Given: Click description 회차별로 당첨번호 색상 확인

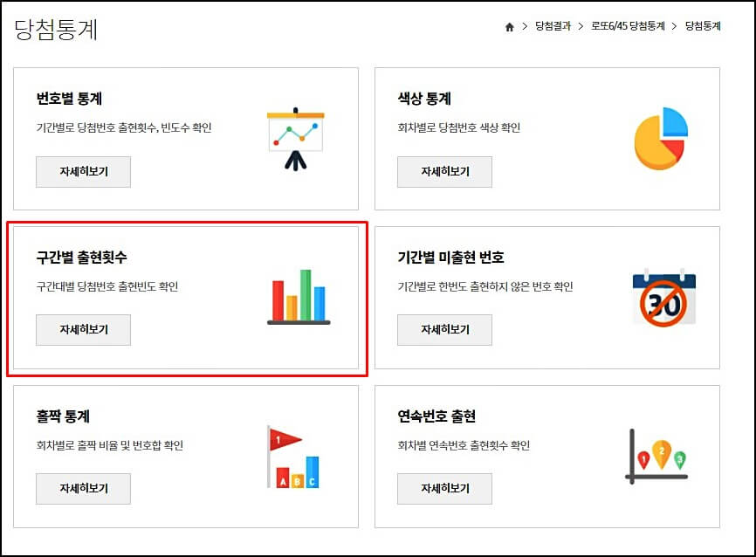Looking at the screenshot, I should tap(458, 127).
